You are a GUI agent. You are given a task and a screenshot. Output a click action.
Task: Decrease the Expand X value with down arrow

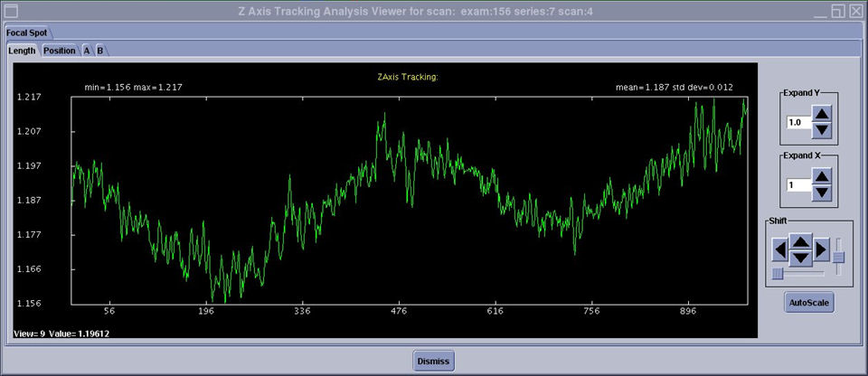point(821,193)
